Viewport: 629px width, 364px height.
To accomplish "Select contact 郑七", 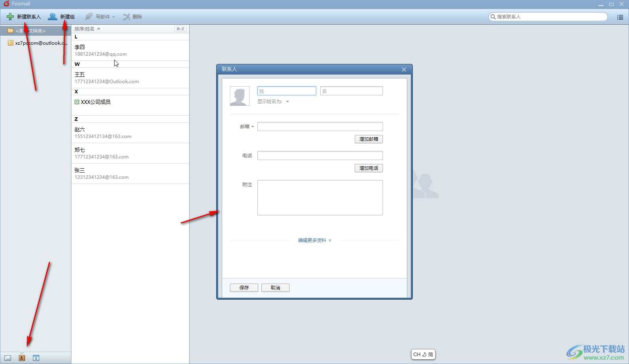I will coord(130,153).
